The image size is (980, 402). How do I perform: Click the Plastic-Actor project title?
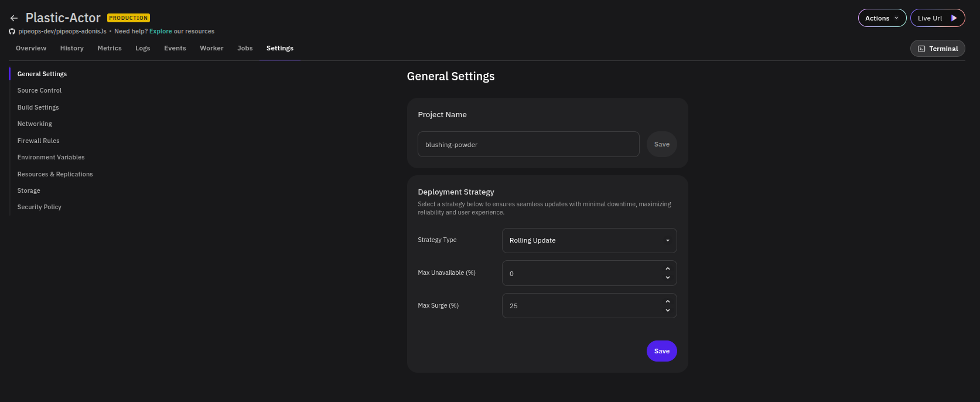click(x=63, y=18)
